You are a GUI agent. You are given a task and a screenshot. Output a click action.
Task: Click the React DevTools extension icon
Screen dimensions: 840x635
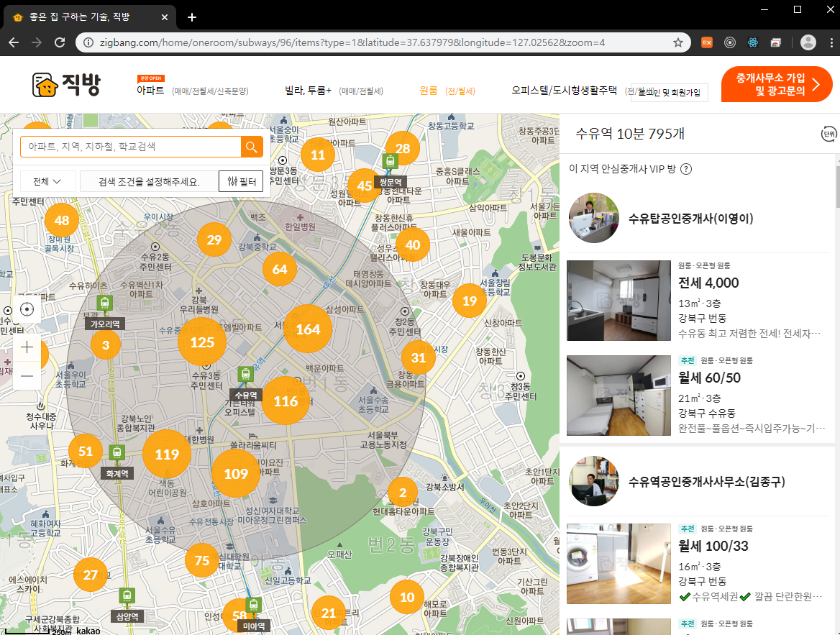tap(753, 42)
